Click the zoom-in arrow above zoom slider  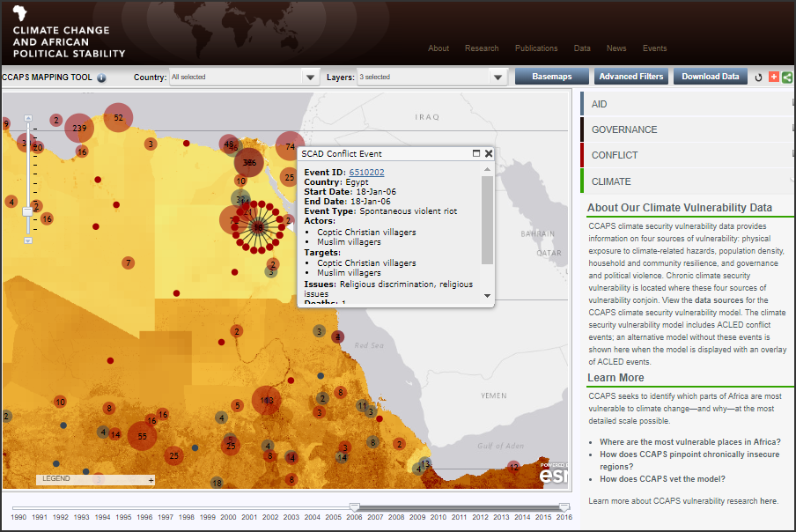[27, 118]
